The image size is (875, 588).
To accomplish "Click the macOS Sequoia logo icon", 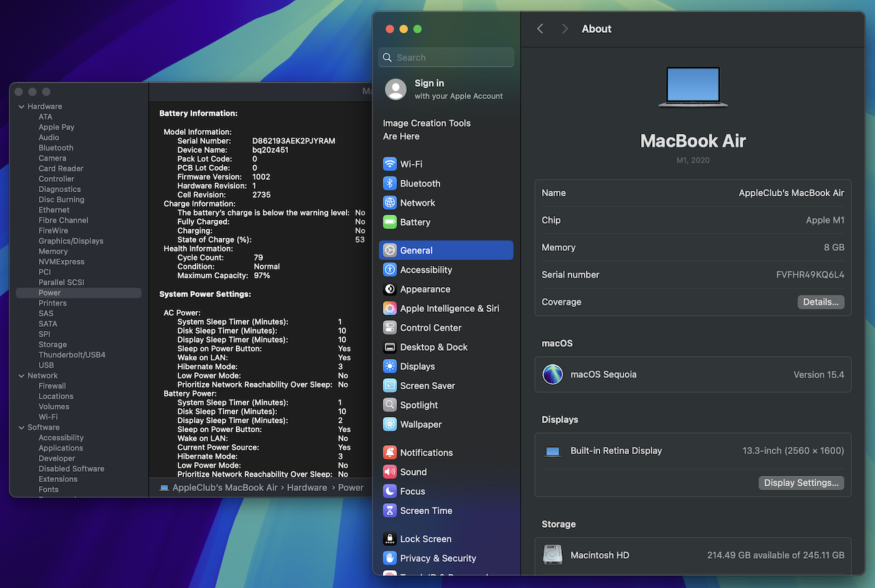I will [x=552, y=375].
